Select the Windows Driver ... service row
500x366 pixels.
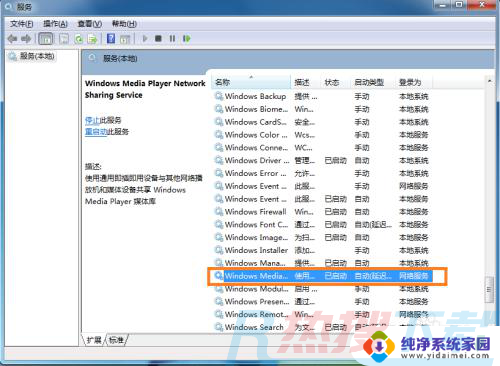pyautogui.click(x=322, y=160)
